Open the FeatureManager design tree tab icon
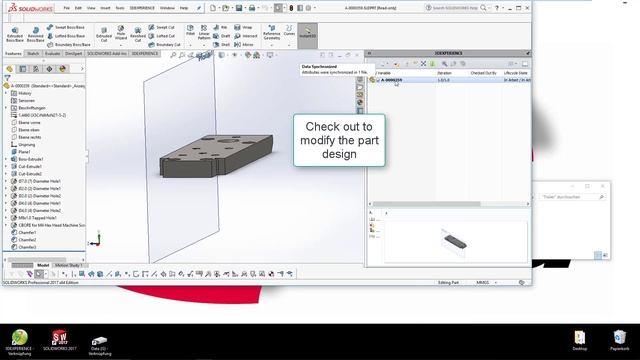The height and width of the screenshot is (360, 640). (10, 69)
